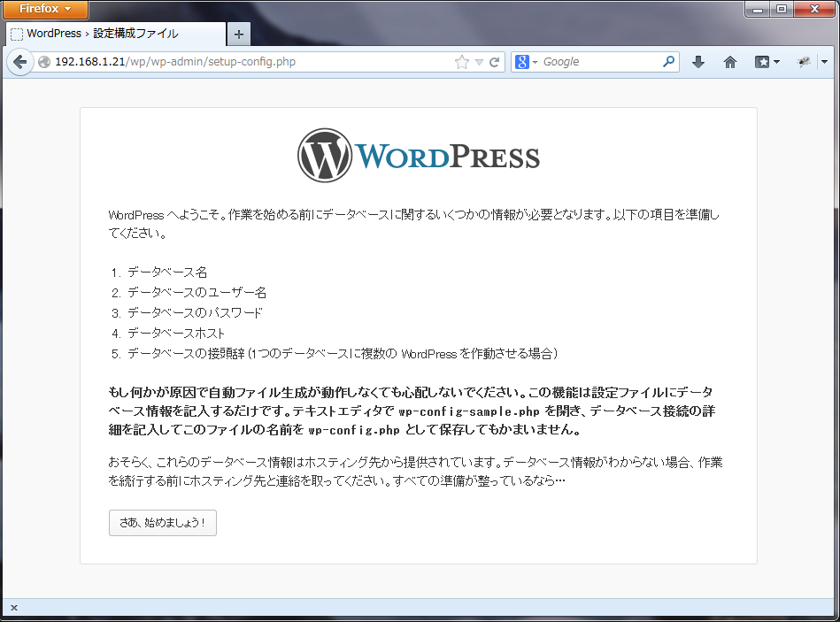The width and height of the screenshot is (840, 622).
Task: Click the search magnifier icon
Action: [668, 62]
